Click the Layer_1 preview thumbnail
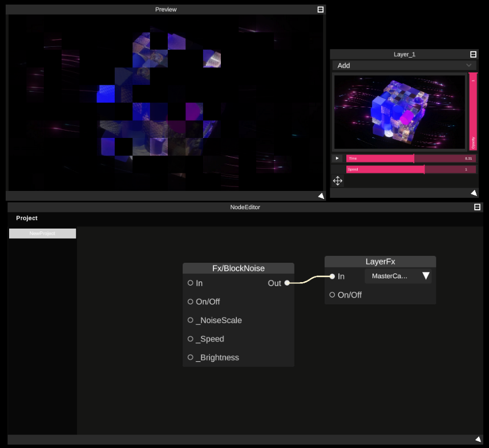 point(399,111)
